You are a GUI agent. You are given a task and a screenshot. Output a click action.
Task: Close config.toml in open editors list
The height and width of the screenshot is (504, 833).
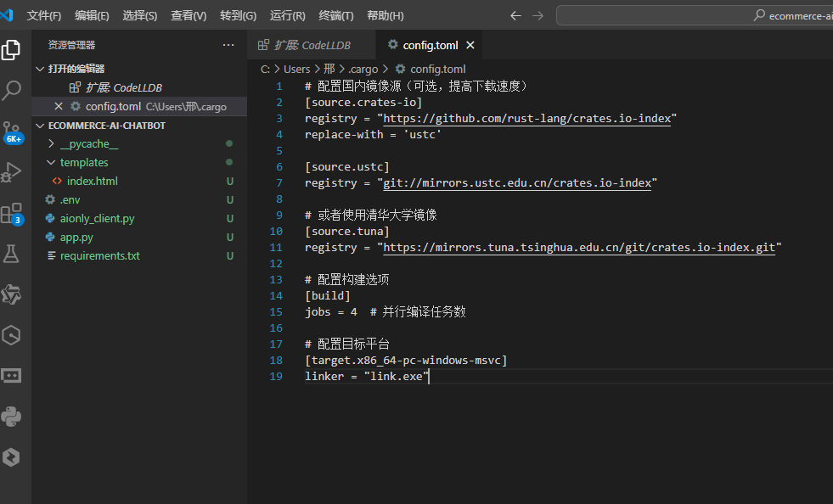tap(59, 106)
